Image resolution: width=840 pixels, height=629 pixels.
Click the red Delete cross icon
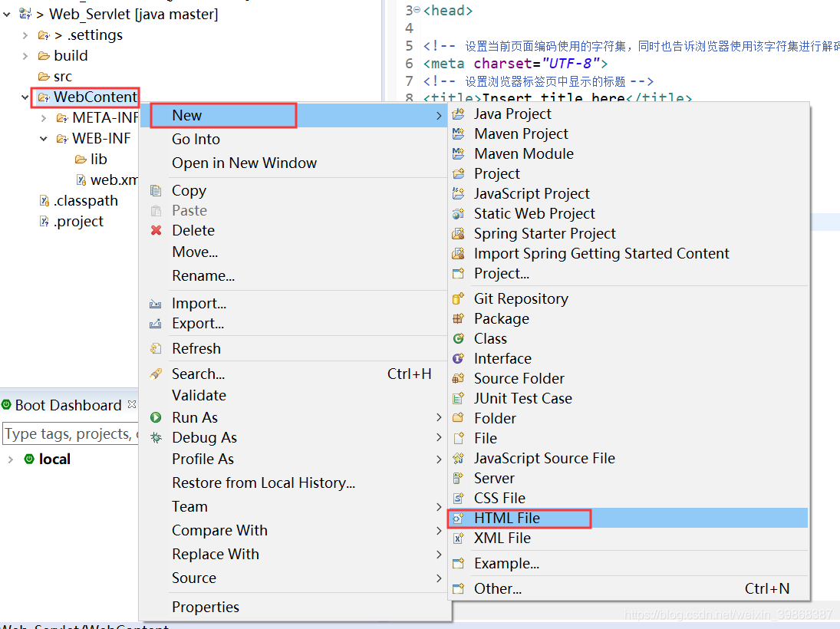(x=156, y=230)
